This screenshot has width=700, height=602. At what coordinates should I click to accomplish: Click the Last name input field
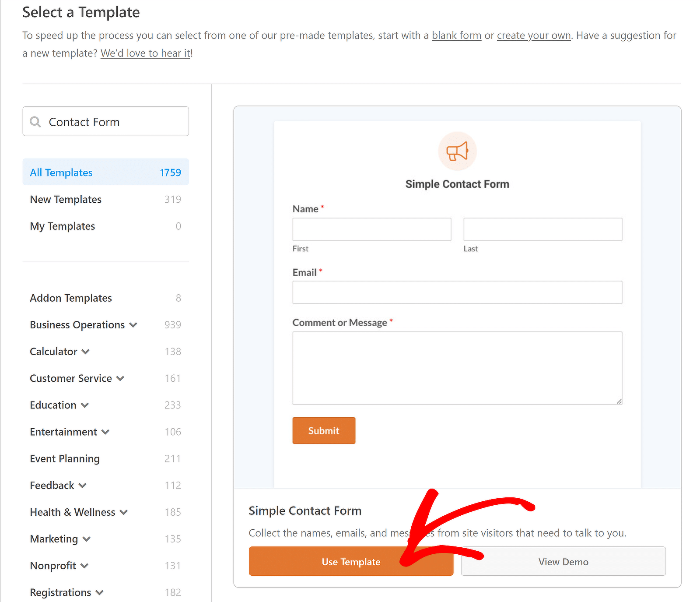click(x=543, y=229)
